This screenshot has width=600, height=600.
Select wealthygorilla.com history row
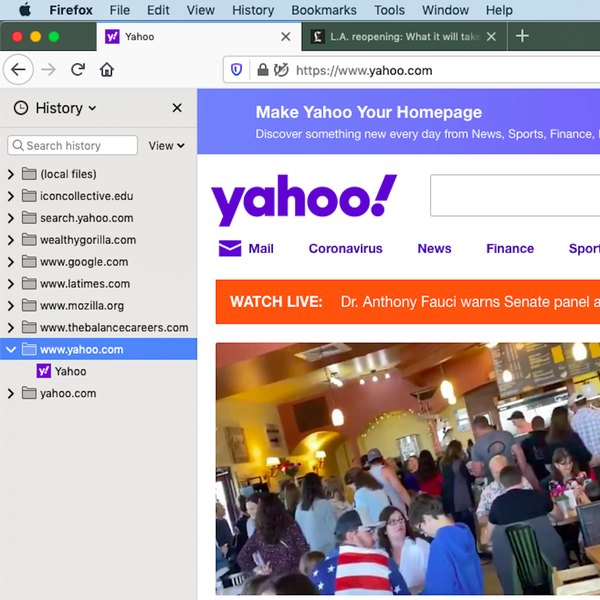coord(98,240)
